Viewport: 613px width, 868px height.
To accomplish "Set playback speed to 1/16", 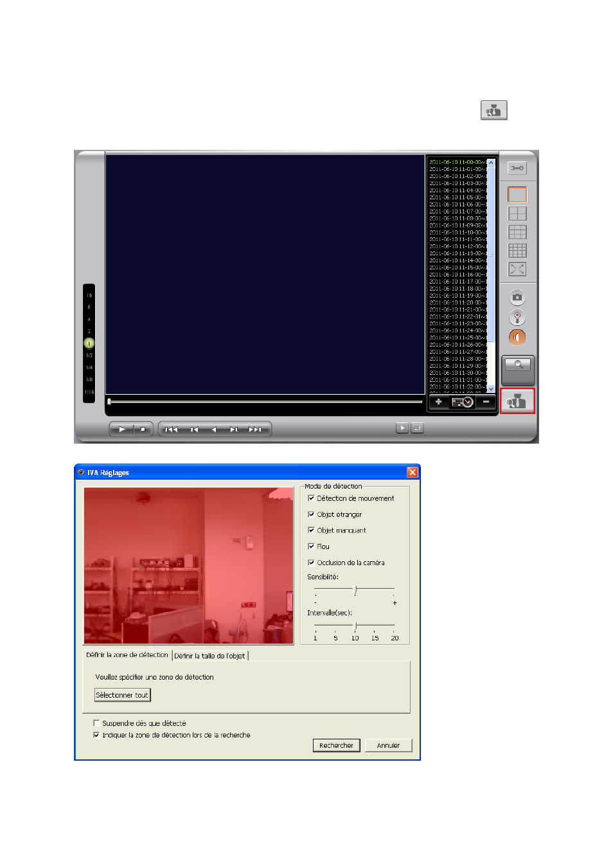I will pyautogui.click(x=89, y=392).
